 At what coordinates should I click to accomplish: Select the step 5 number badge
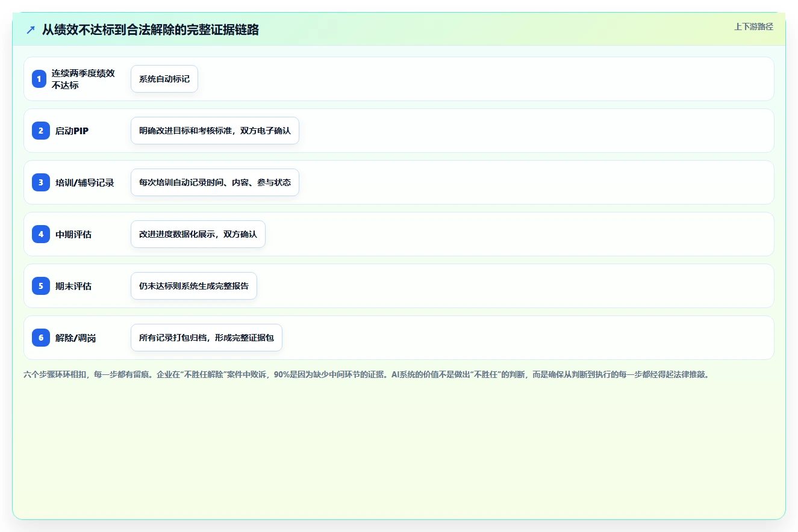click(41, 286)
